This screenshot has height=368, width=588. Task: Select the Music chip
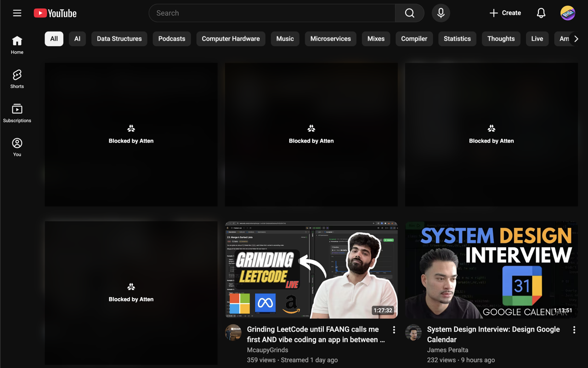[x=285, y=39]
